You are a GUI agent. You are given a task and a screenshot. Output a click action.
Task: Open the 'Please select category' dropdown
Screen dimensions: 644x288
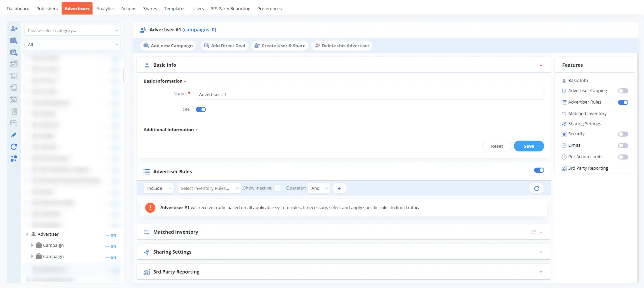pyautogui.click(x=72, y=30)
